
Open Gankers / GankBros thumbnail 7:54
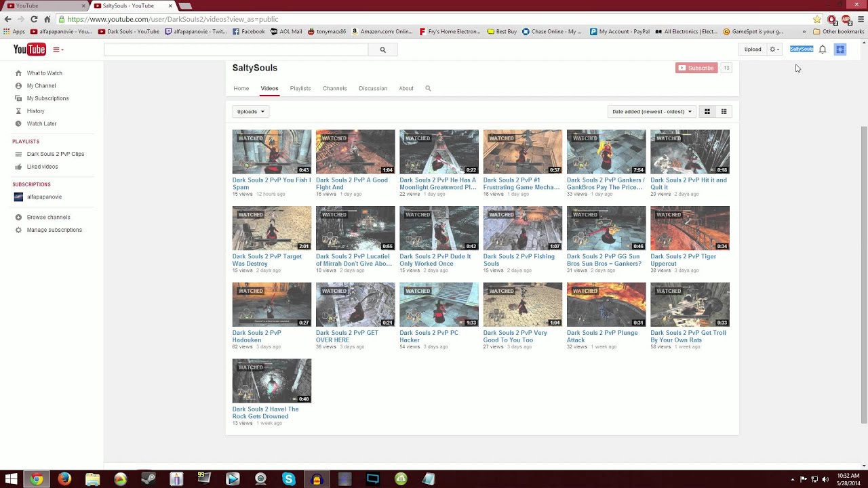[x=606, y=152]
